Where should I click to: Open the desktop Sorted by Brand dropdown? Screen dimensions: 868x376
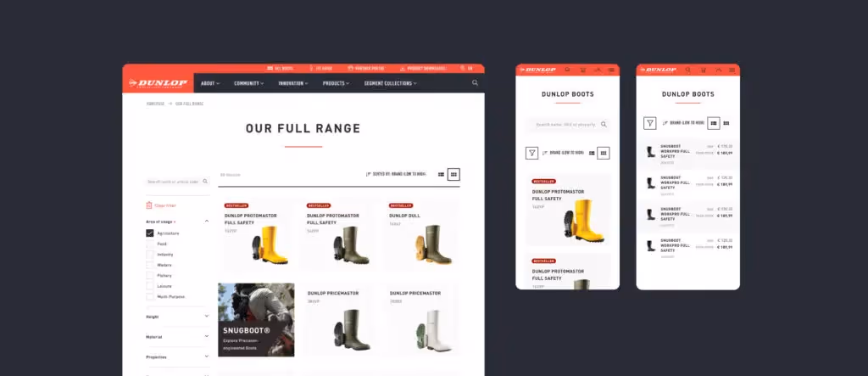pyautogui.click(x=397, y=174)
